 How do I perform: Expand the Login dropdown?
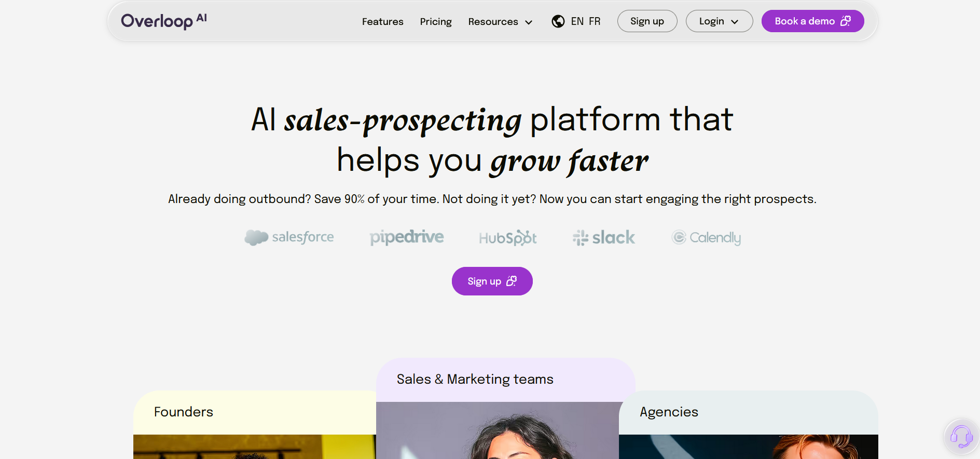pyautogui.click(x=719, y=21)
